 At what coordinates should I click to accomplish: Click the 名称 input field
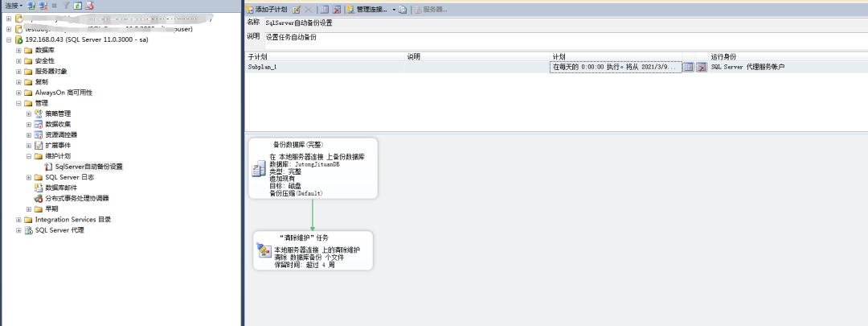pos(565,23)
